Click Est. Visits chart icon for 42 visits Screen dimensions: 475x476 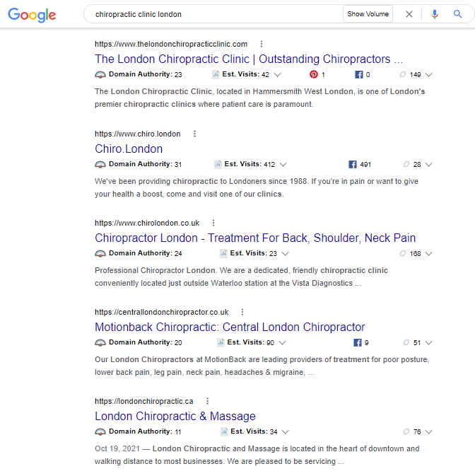click(216, 74)
